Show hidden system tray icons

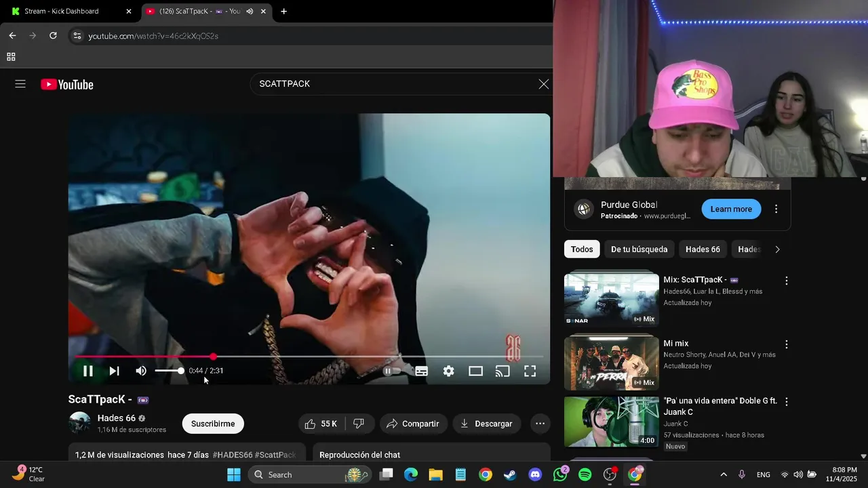pos(724,474)
